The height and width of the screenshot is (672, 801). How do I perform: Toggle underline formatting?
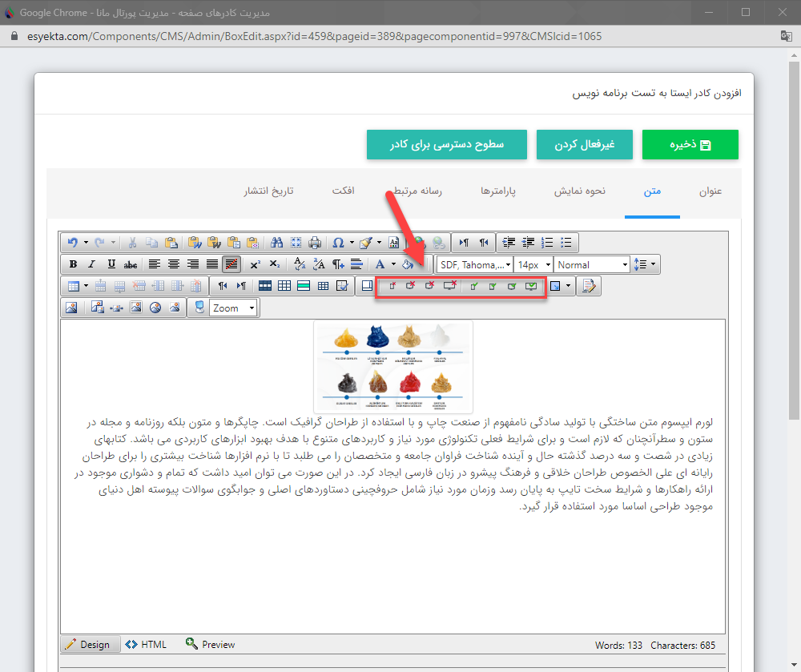pos(111,264)
